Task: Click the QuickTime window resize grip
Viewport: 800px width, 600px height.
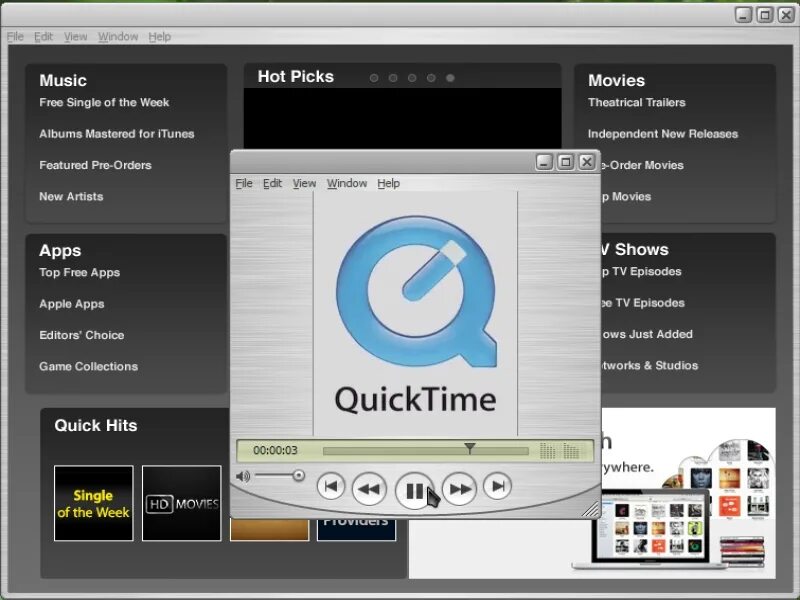Action: coord(591,509)
